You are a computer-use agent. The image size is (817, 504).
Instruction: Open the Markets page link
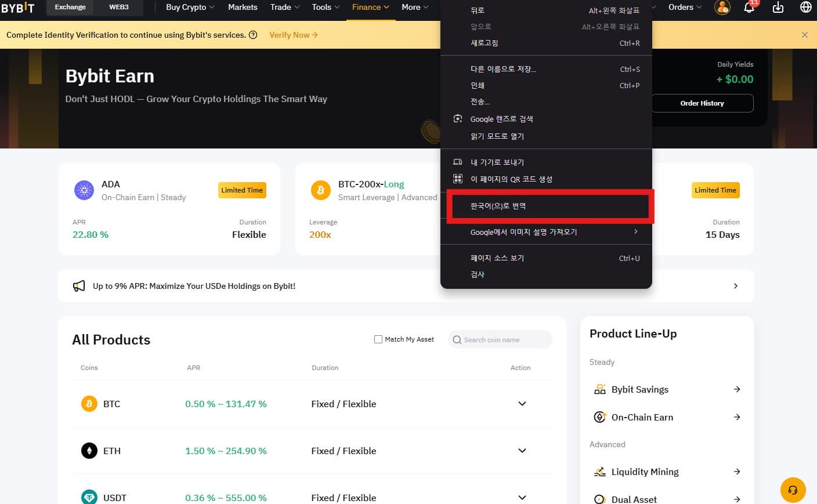pos(243,7)
